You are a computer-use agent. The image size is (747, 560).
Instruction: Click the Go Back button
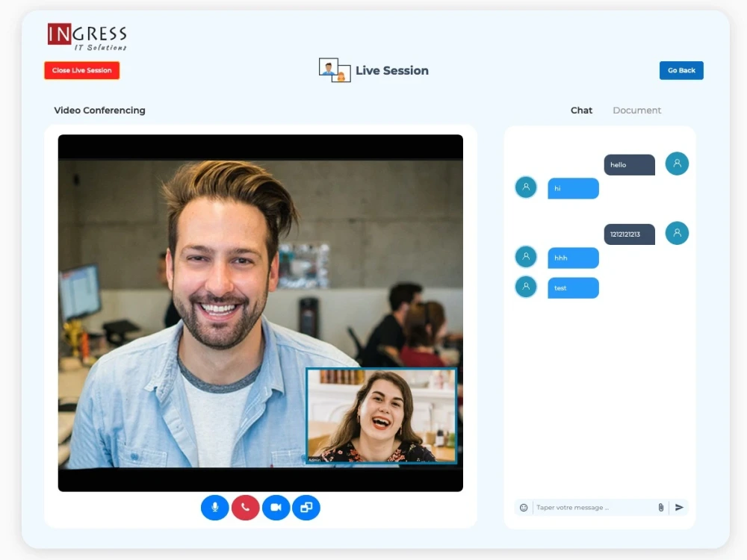pos(681,70)
